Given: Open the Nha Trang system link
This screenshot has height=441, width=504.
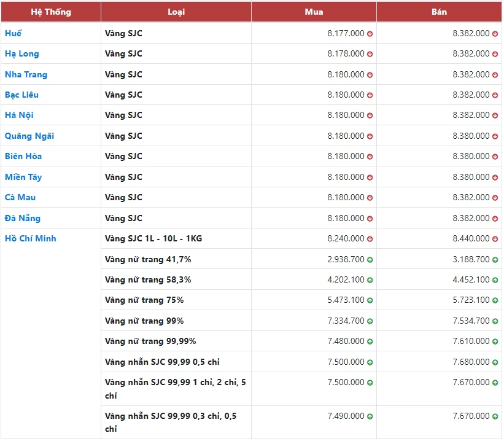Looking at the screenshot, I should click(x=26, y=74).
